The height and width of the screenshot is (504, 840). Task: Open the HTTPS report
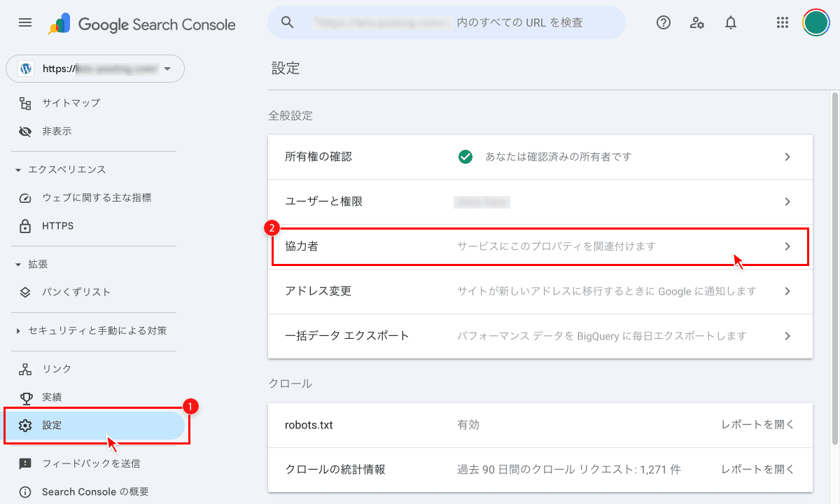[57, 226]
